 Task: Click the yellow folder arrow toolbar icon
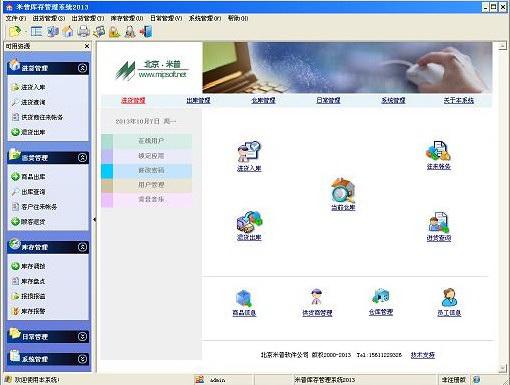click(x=15, y=32)
